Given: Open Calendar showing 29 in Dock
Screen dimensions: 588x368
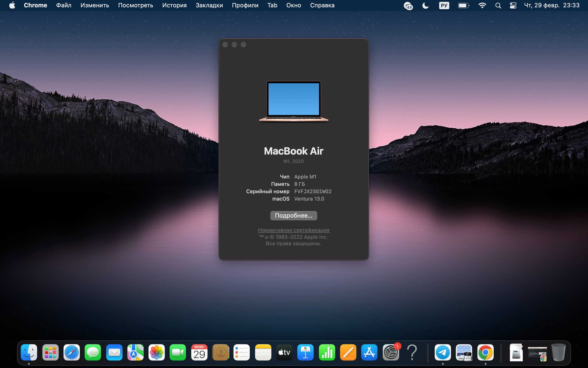Looking at the screenshot, I should pyautogui.click(x=199, y=352).
